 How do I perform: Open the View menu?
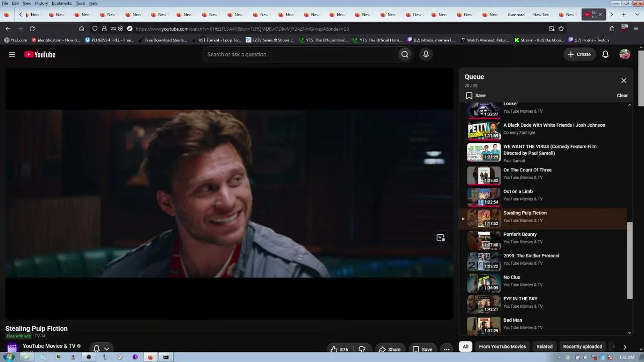27,4
